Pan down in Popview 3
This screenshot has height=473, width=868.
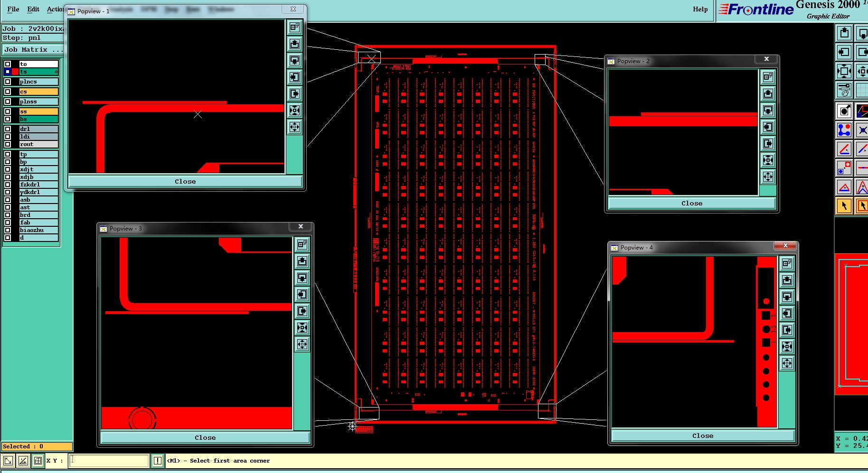(302, 278)
